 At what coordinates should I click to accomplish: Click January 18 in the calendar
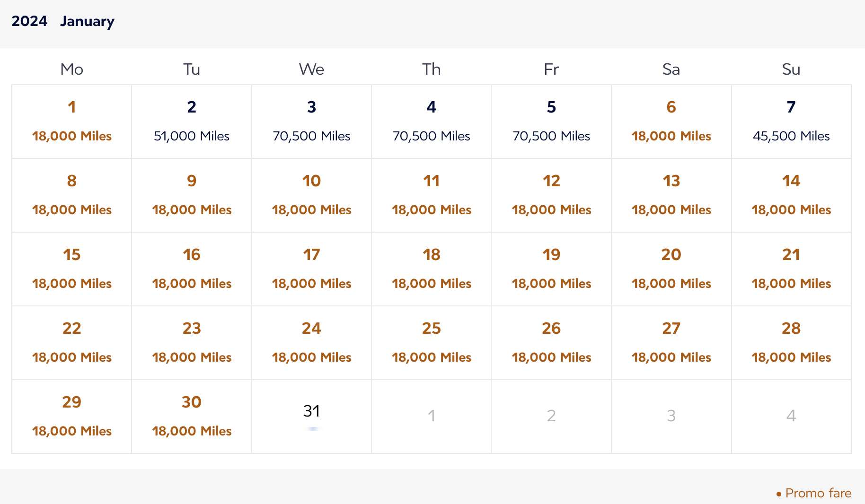tap(431, 269)
